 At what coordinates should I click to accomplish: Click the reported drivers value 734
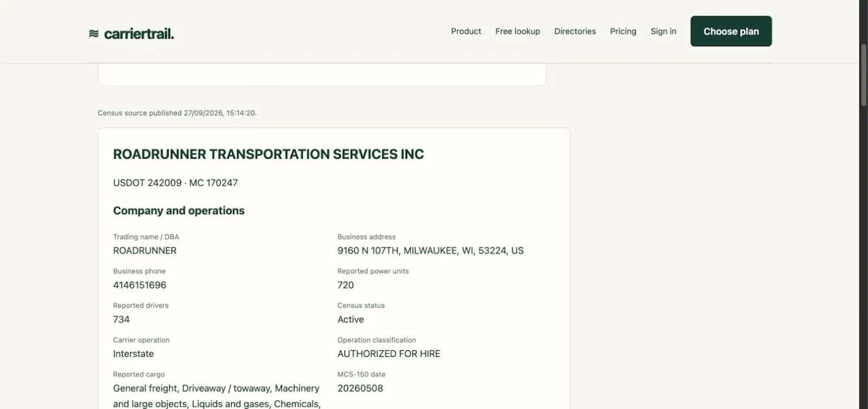(x=121, y=319)
